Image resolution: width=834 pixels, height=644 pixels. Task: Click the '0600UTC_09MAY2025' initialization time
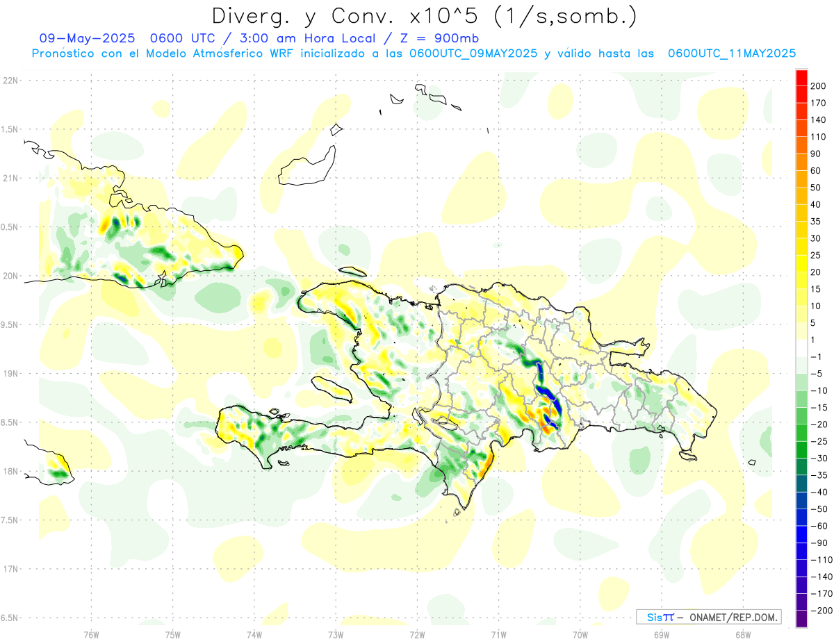click(x=473, y=53)
